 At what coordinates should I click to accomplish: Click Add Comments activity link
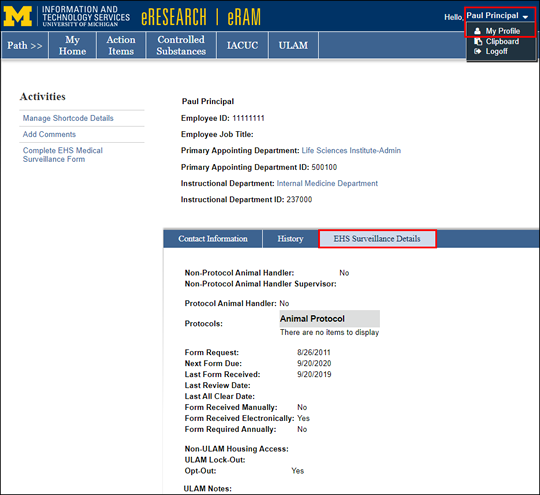point(49,134)
